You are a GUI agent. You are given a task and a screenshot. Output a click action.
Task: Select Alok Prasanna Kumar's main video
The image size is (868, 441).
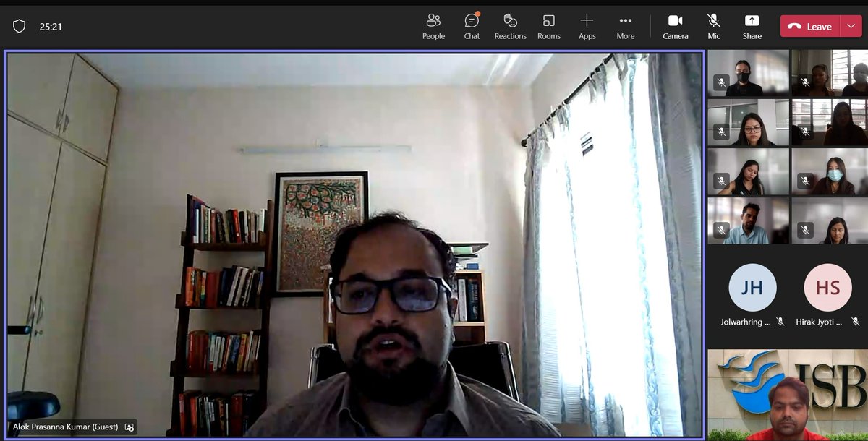354,244
